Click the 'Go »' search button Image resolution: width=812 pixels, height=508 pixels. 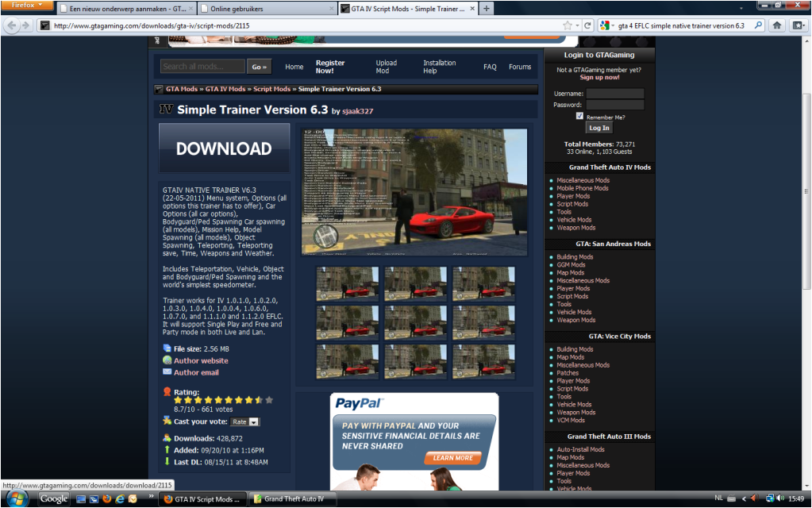click(x=259, y=67)
